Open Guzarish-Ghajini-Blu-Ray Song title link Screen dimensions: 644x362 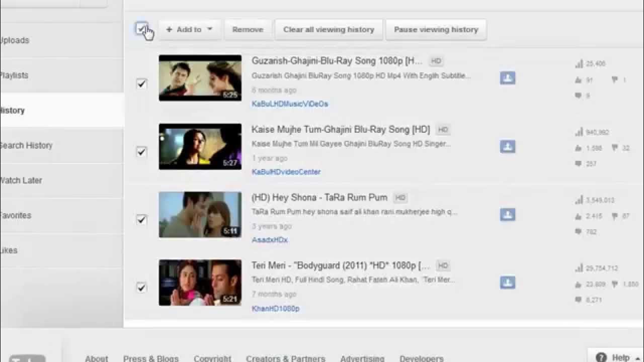337,61
